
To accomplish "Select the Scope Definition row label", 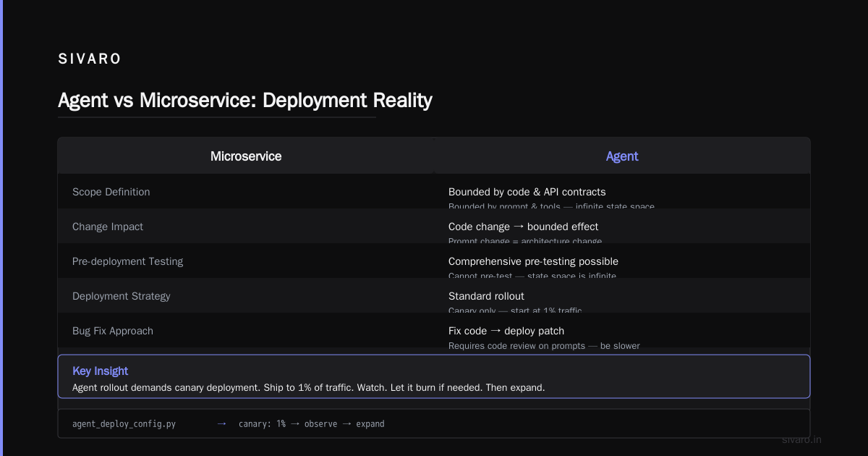I will tap(111, 192).
